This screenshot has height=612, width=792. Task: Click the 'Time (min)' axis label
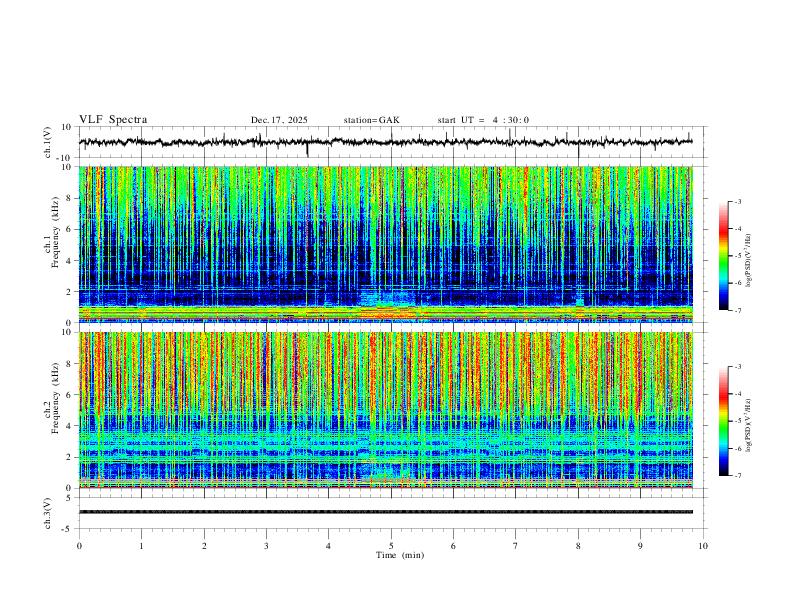click(400, 555)
